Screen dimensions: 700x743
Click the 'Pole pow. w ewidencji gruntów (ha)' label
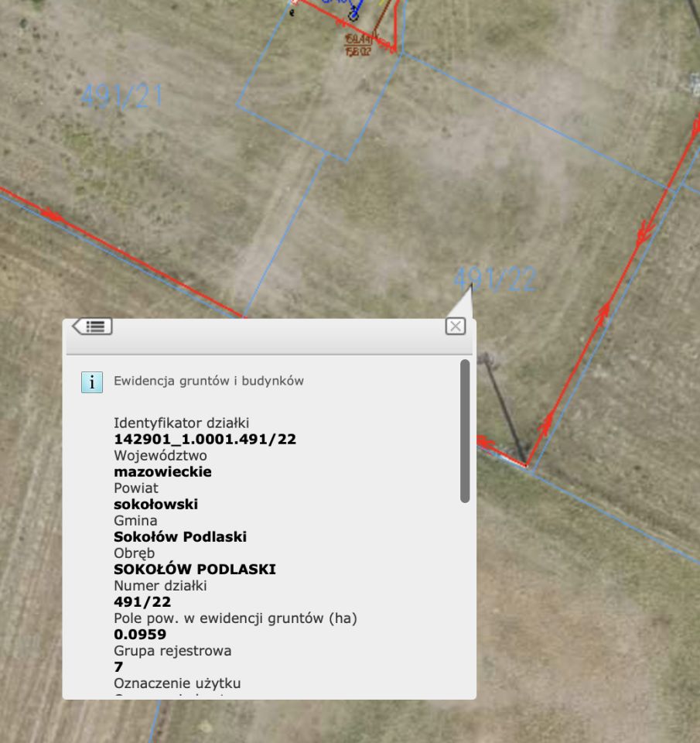tap(235, 618)
